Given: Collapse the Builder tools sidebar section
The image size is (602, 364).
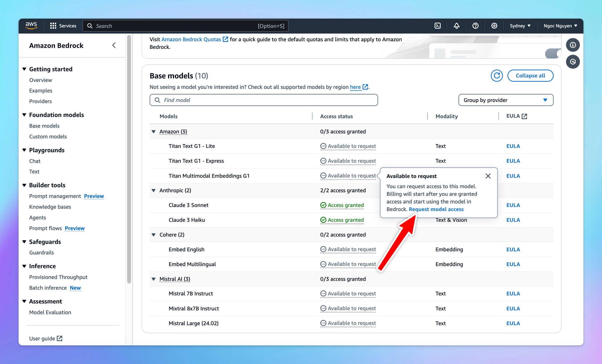Looking at the screenshot, I should (24, 185).
